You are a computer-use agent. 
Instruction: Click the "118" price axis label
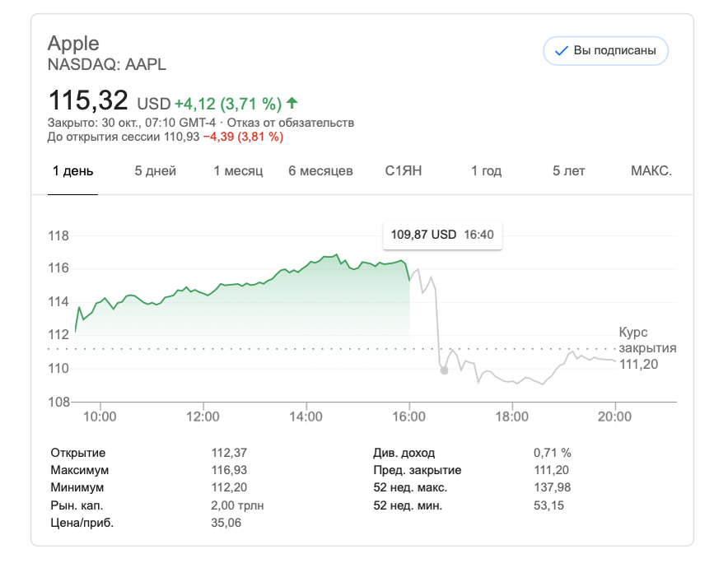(58, 235)
